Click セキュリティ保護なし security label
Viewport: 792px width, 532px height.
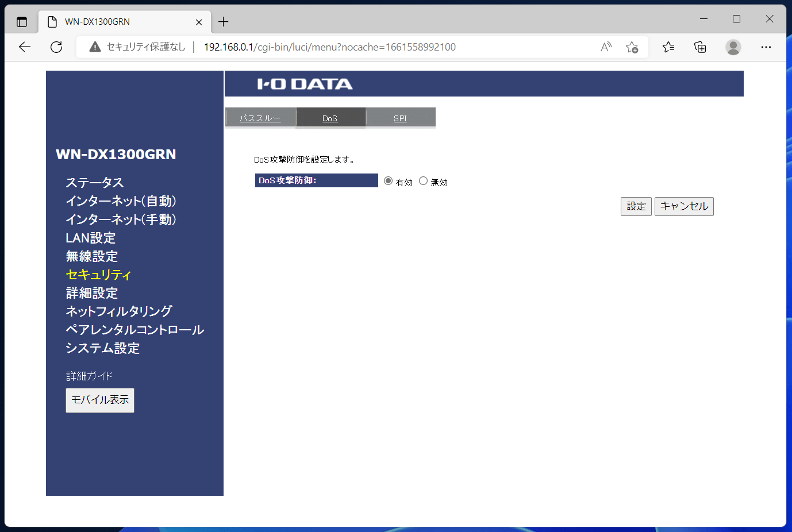point(147,47)
